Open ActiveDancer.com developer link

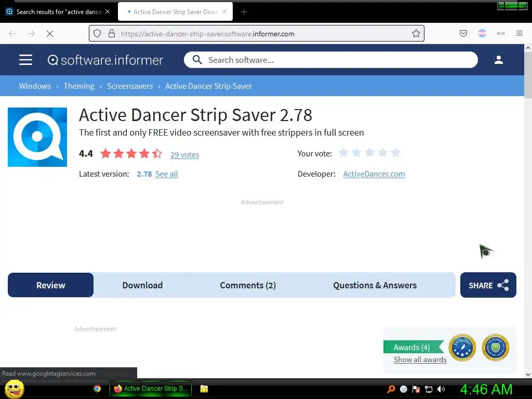coord(374,174)
